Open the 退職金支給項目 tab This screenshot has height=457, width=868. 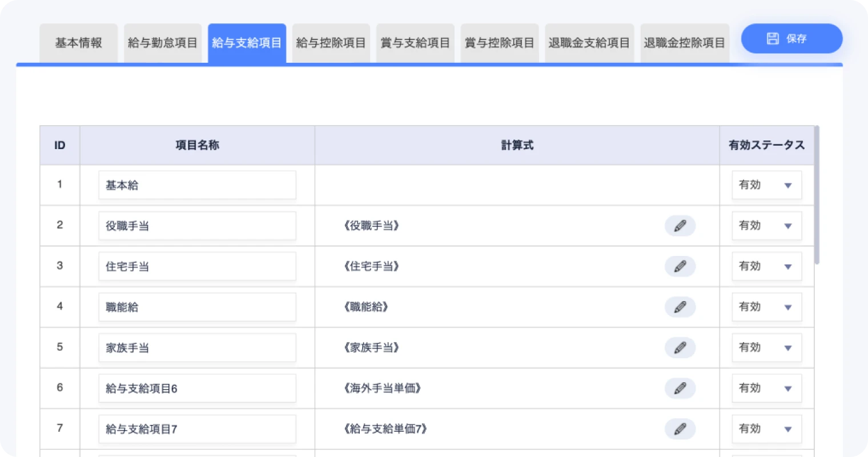click(589, 43)
